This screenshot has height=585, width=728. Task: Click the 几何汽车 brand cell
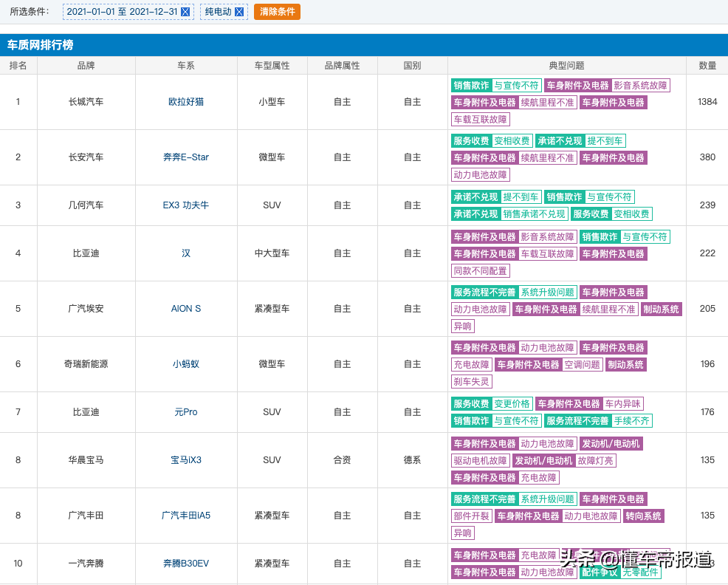[x=86, y=205]
